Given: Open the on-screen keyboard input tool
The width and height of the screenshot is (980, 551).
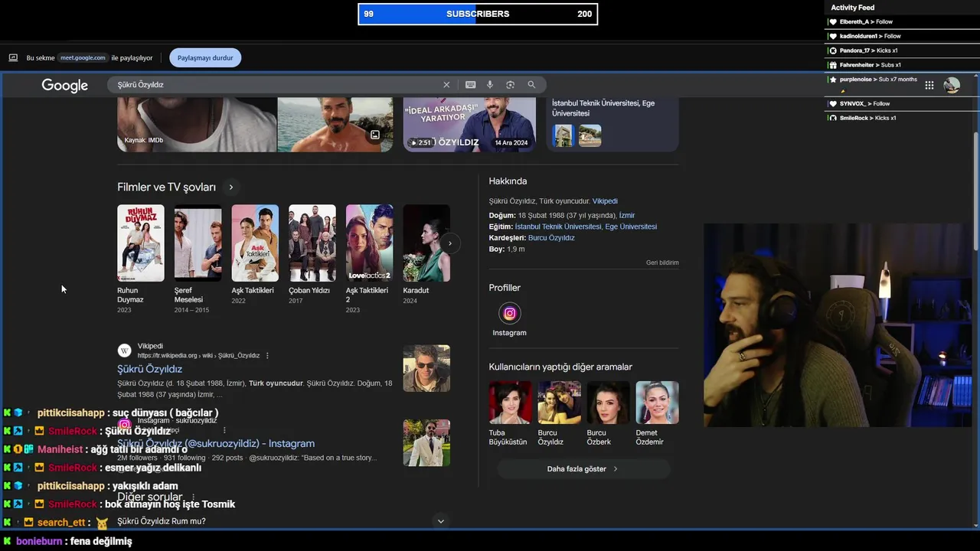Looking at the screenshot, I should pos(470,85).
